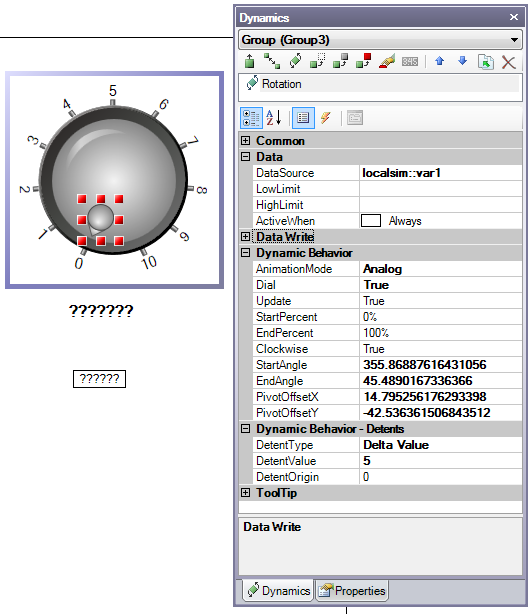This screenshot has height=614, width=532.
Task: Select the ActiveWhen property name
Action: click(x=285, y=221)
